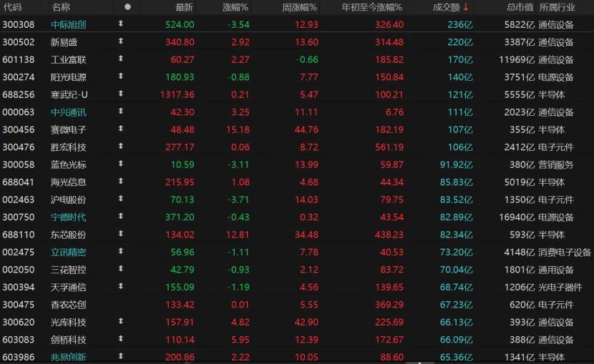The image size is (594, 364).
Task: Click weekly change value -0.66
Action: pos(306,60)
